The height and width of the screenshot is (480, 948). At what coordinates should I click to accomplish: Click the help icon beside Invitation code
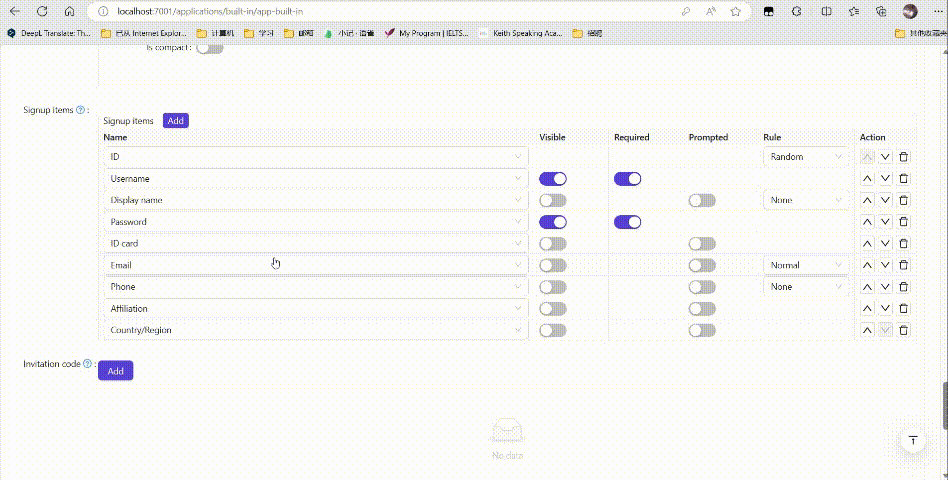click(87, 364)
